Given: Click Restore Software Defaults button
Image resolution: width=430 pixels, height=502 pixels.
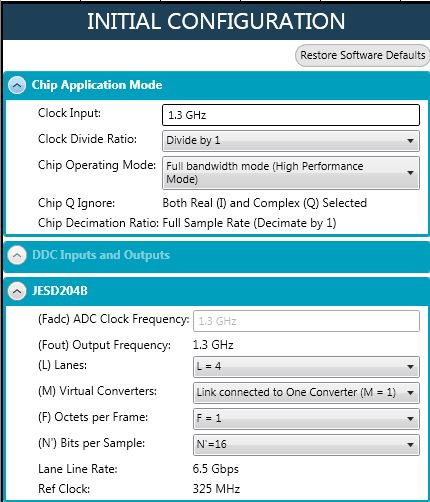Looking at the screenshot, I should (363, 55).
